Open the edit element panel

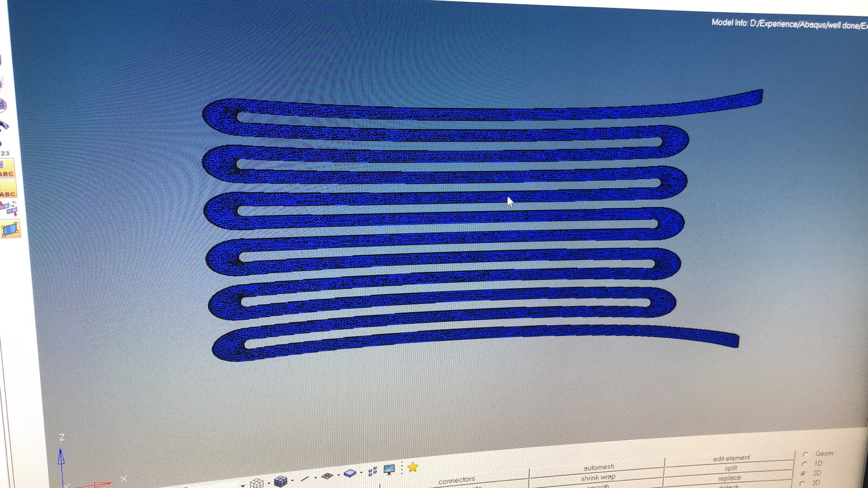(x=731, y=458)
